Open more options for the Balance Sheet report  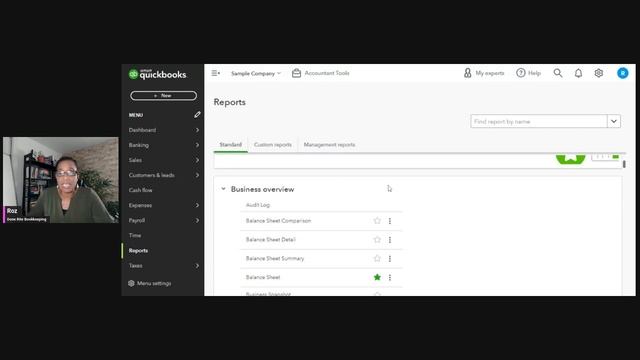[390, 277]
